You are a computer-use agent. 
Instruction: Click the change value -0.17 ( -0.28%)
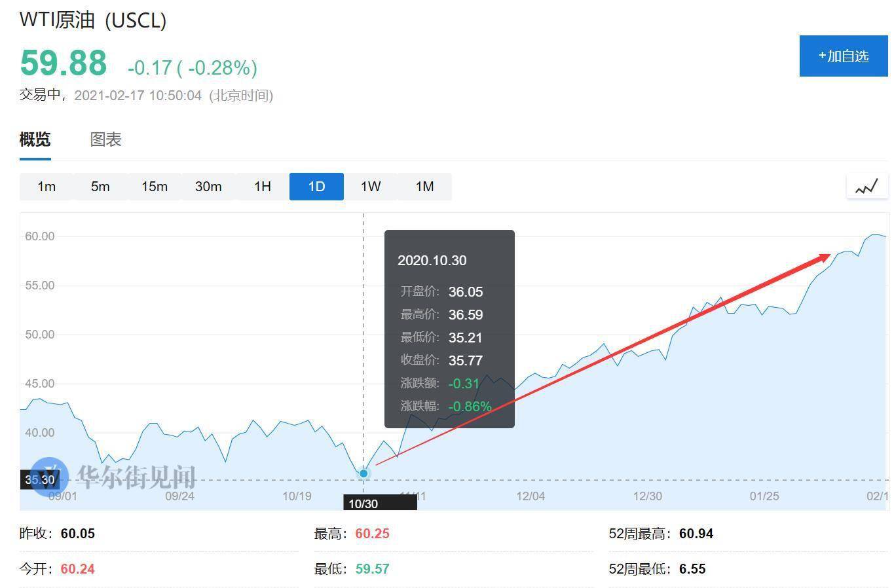tap(193, 67)
